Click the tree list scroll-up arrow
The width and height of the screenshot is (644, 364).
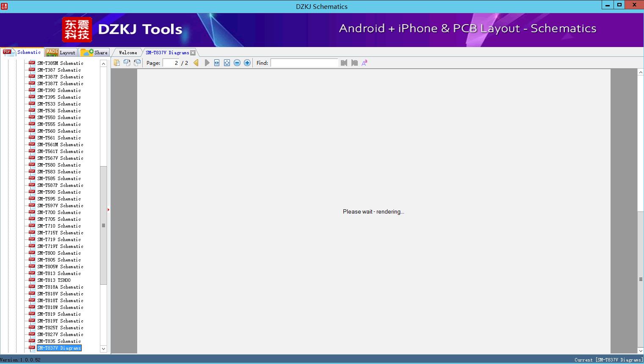click(x=103, y=64)
